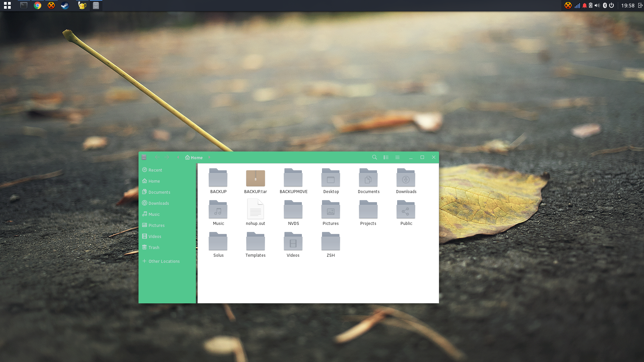Open the volume control speaker icon
Image resolution: width=644 pixels, height=362 pixels.
[x=597, y=5]
